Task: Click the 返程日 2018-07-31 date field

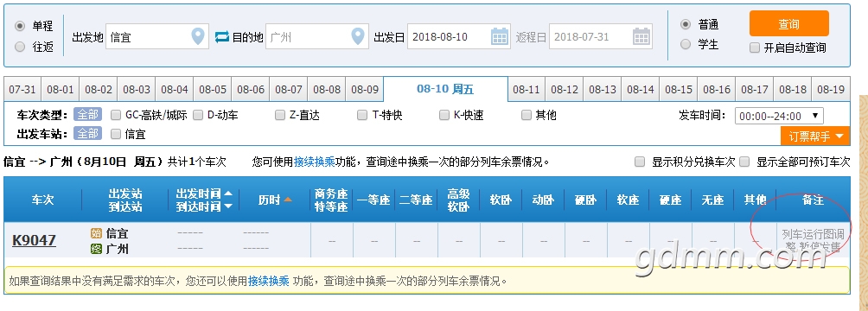Action: click(x=601, y=37)
